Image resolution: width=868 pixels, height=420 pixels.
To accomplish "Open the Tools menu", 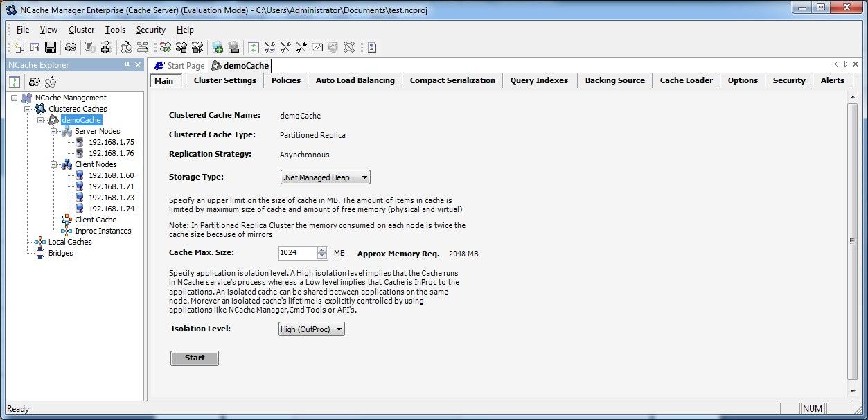I will pyautogui.click(x=116, y=30).
